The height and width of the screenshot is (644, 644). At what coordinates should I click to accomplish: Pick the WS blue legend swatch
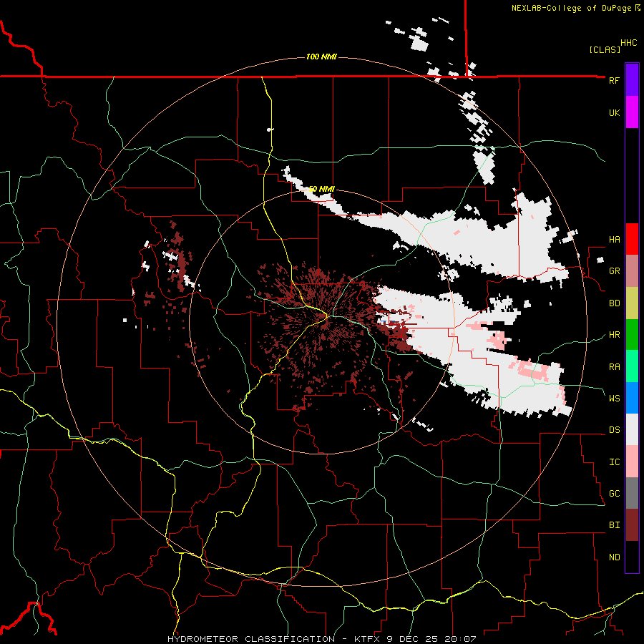click(x=632, y=398)
